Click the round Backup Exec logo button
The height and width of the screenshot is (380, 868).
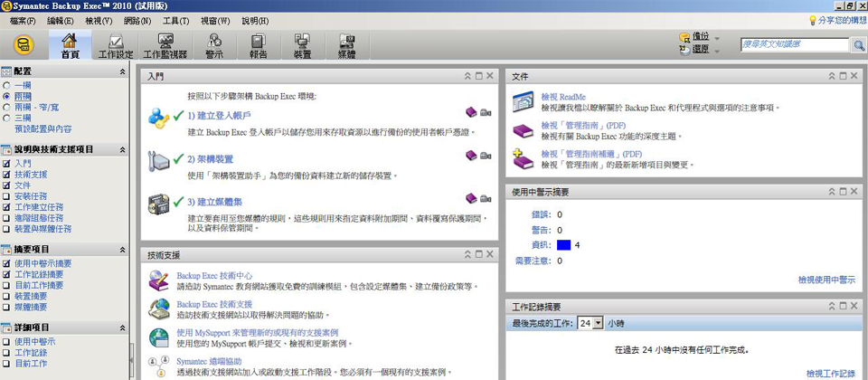(x=24, y=45)
